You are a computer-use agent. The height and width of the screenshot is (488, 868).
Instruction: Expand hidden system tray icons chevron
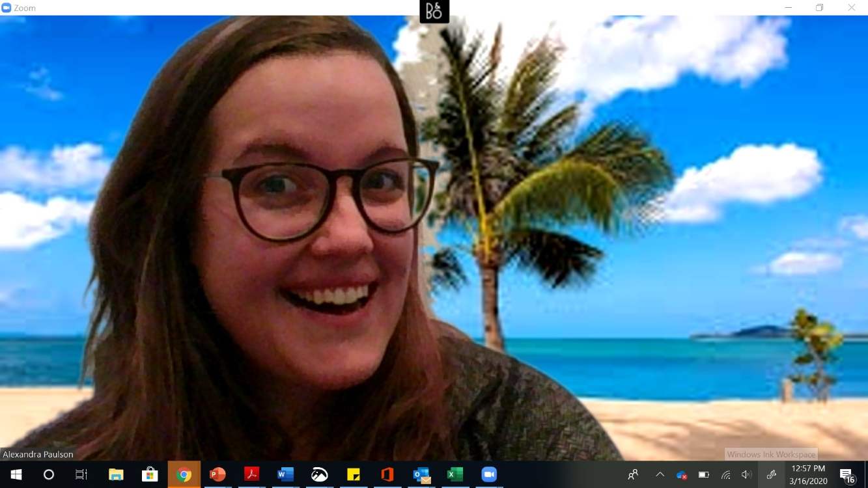coord(660,474)
